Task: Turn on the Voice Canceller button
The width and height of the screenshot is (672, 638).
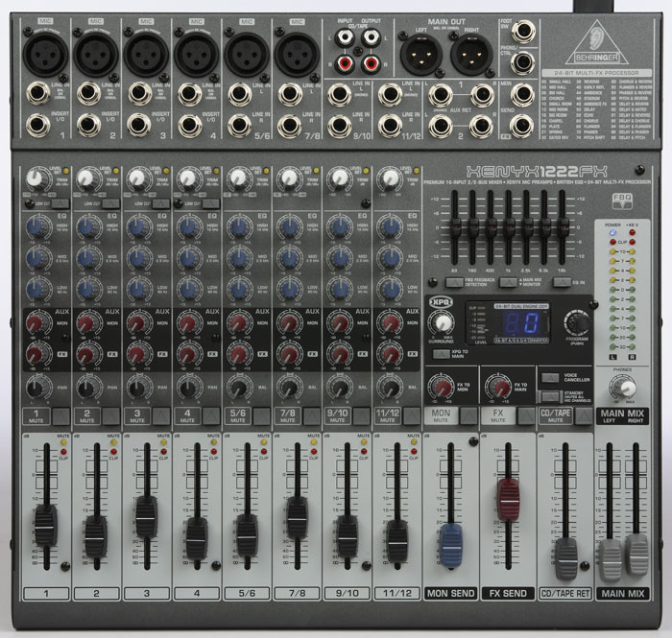Action: pyautogui.click(x=550, y=378)
